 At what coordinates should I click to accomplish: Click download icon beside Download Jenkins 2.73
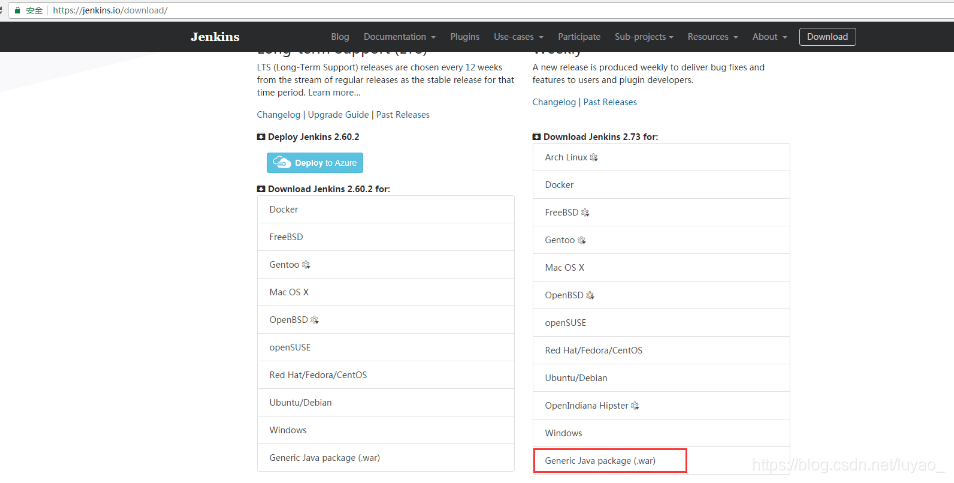pos(537,137)
